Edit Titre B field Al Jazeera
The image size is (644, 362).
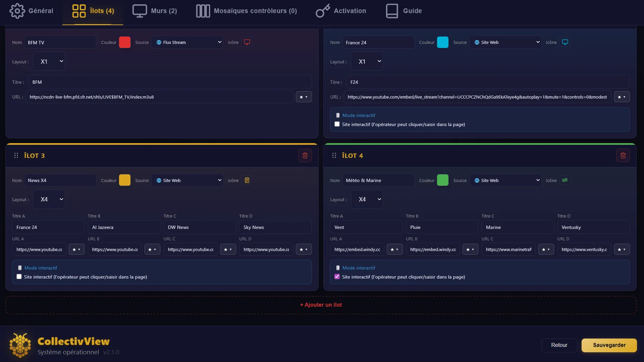coord(124,227)
